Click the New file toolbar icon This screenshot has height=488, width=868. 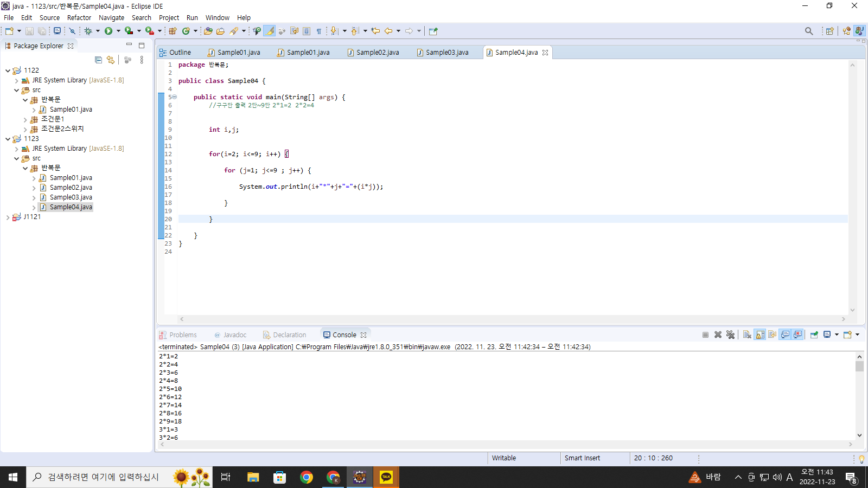(x=9, y=31)
